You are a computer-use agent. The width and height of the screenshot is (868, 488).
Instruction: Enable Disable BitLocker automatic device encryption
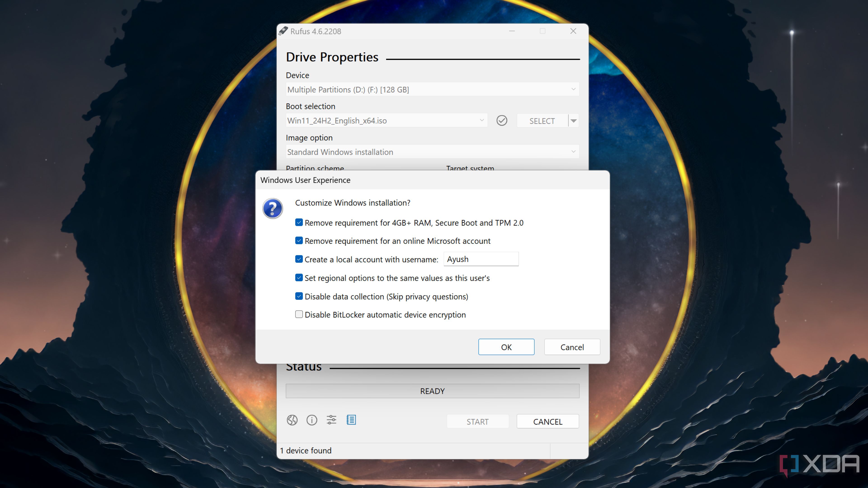coord(299,314)
